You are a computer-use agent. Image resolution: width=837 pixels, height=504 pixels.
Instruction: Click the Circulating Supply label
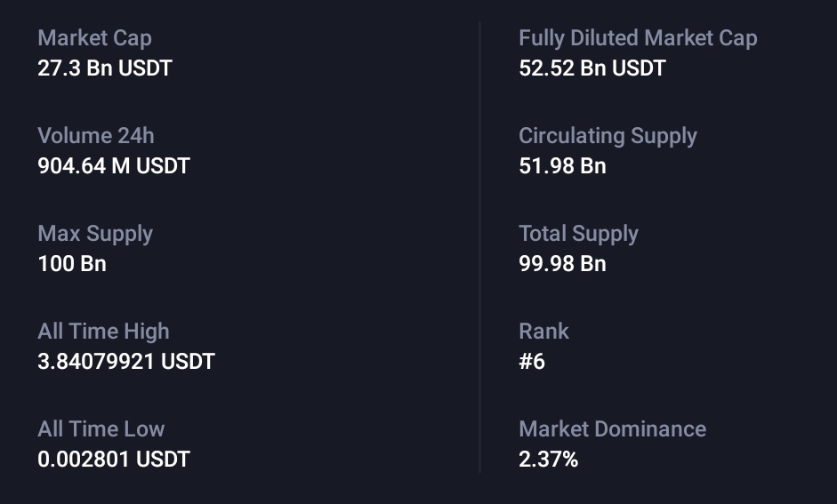click(608, 136)
